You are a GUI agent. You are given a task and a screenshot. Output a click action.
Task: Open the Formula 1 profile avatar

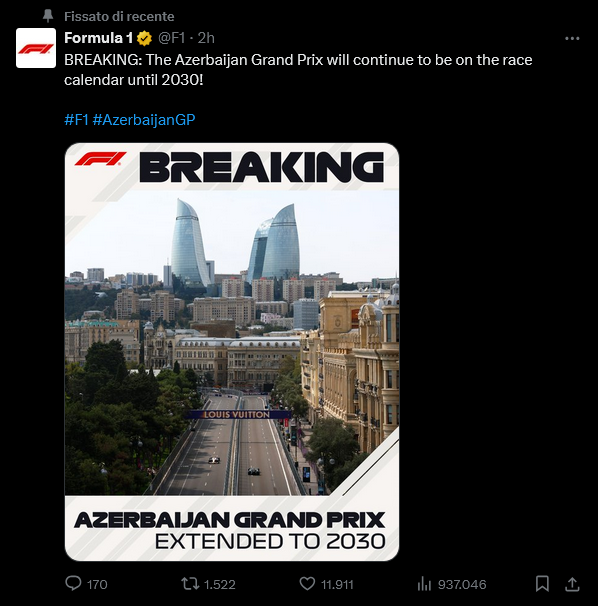click(x=36, y=48)
